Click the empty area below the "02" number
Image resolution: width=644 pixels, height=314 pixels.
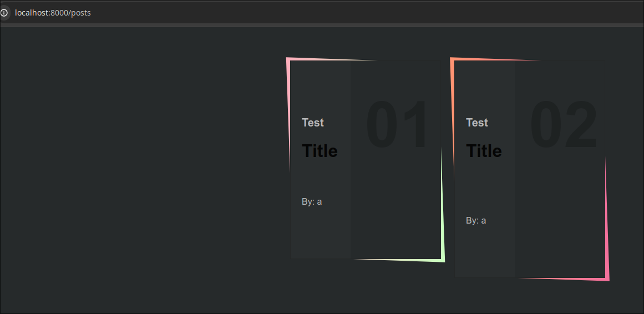560,222
